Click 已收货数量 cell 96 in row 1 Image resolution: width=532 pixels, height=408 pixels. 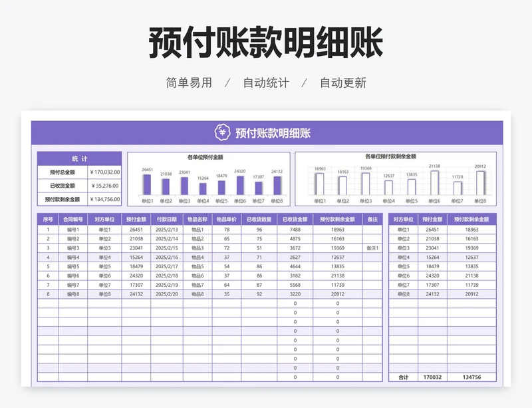pyautogui.click(x=259, y=230)
